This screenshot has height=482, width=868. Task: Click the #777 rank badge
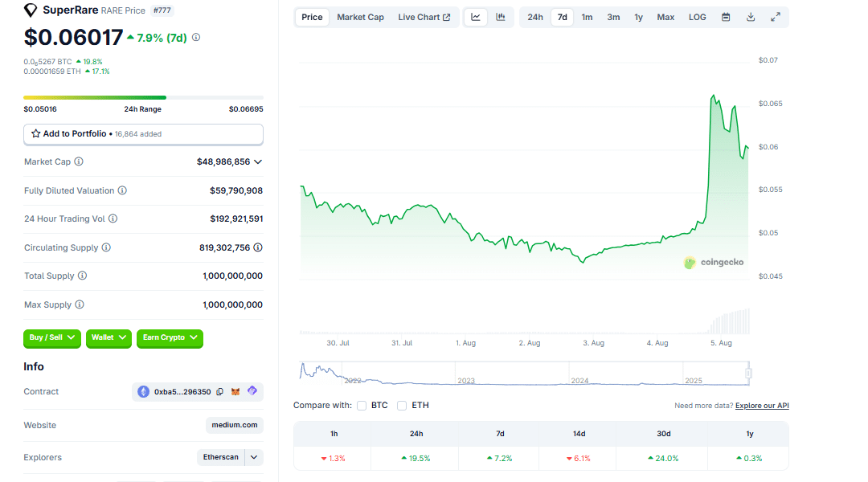162,10
